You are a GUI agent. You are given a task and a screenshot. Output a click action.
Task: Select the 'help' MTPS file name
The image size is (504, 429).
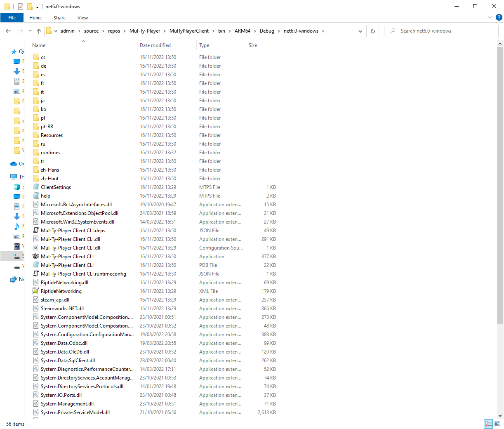coord(45,196)
